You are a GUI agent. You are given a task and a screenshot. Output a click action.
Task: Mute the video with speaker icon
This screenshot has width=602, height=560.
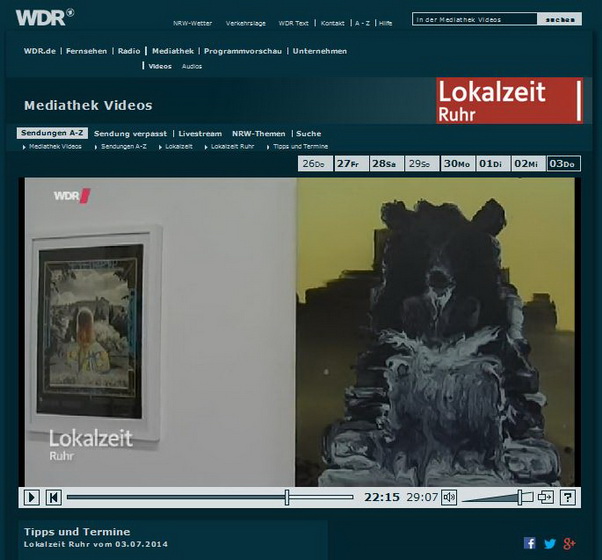pos(449,497)
